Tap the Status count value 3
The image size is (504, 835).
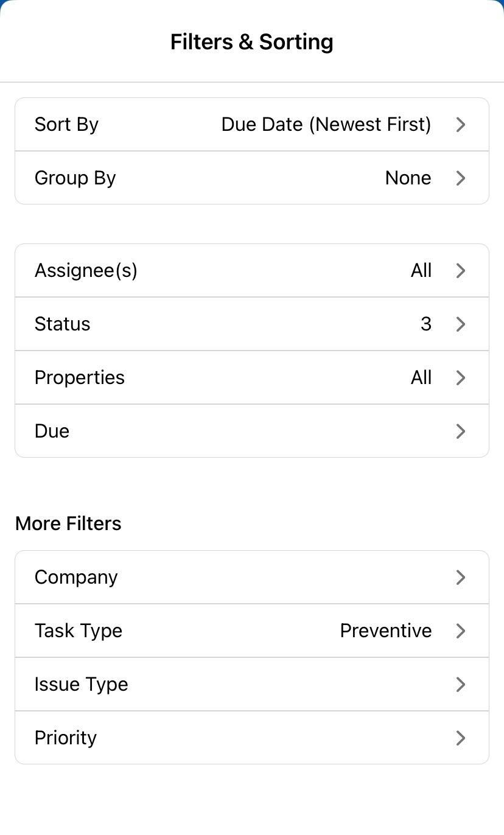tap(425, 324)
